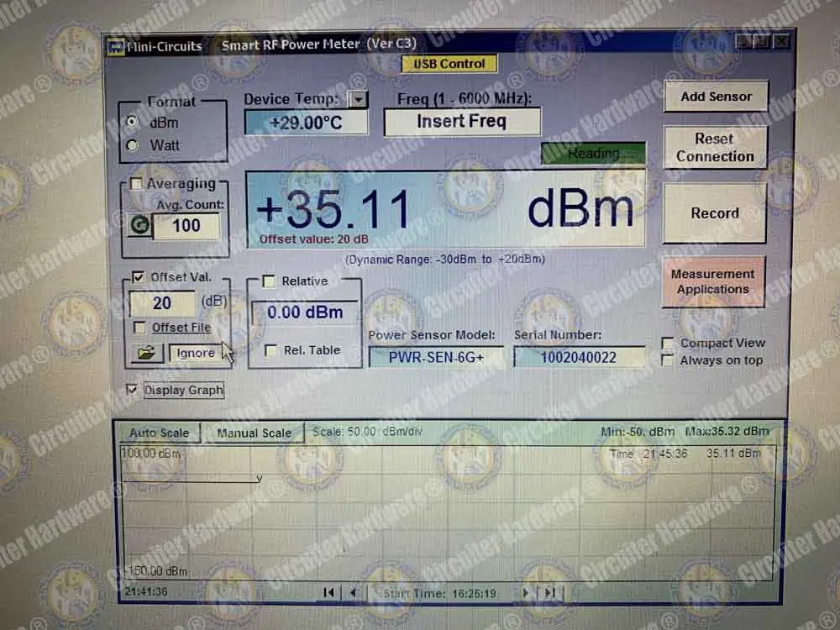Jump to graph start with skip-back control
This screenshot has width=840, height=630.
click(x=328, y=592)
